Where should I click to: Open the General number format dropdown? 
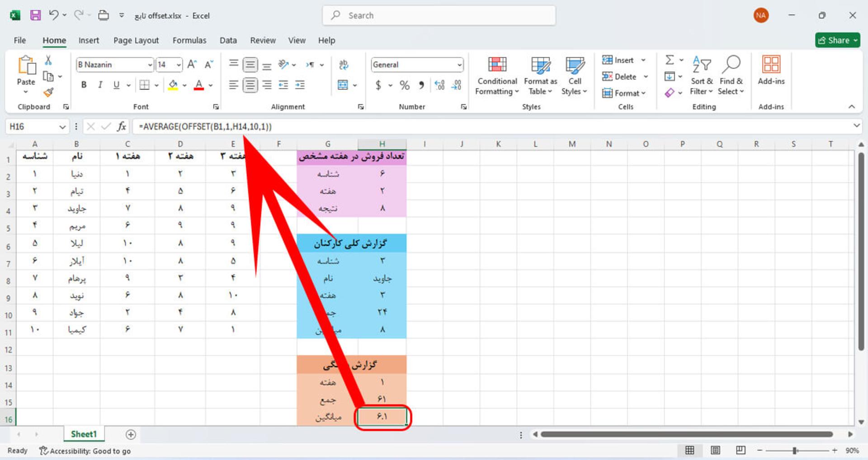459,65
